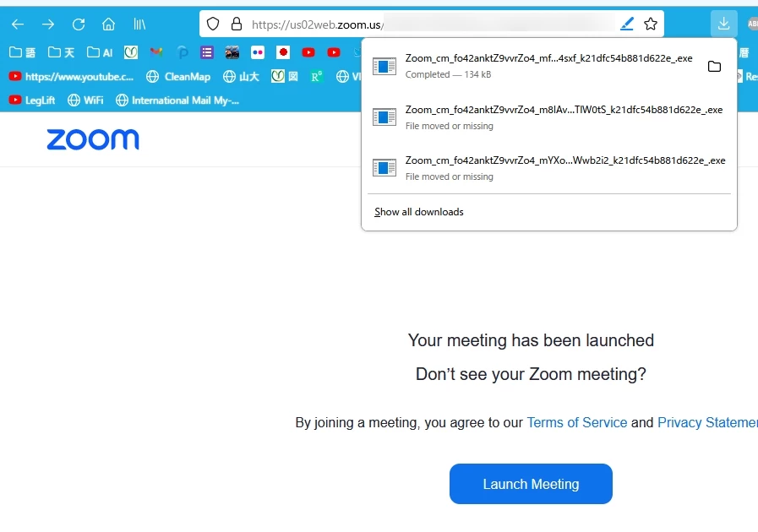This screenshot has width=758, height=532.
Task: Open the LegLift bookmark
Action: pyautogui.click(x=32, y=100)
